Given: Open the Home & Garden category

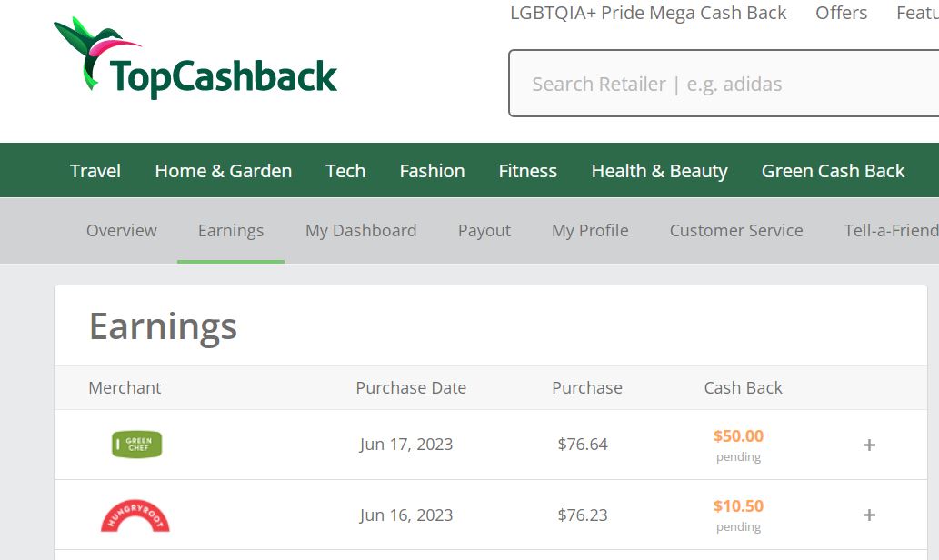Looking at the screenshot, I should tap(224, 171).
